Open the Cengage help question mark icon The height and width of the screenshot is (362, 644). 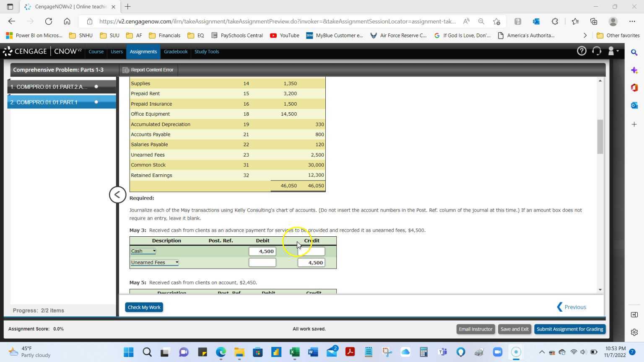pos(582,51)
